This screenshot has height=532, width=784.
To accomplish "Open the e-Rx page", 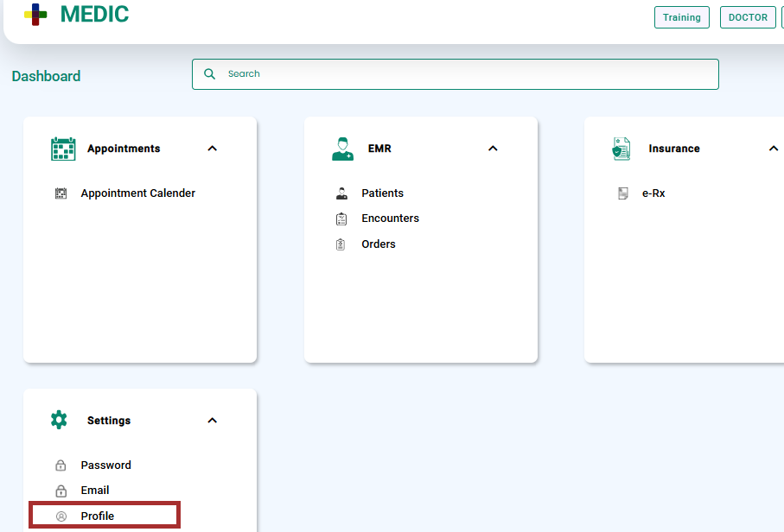I will point(653,193).
